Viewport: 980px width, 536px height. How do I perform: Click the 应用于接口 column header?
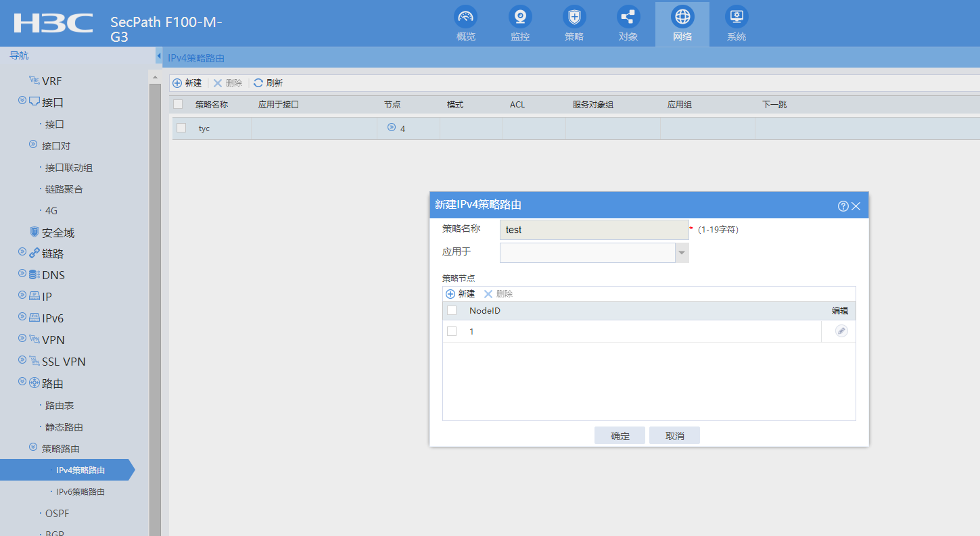279,105
